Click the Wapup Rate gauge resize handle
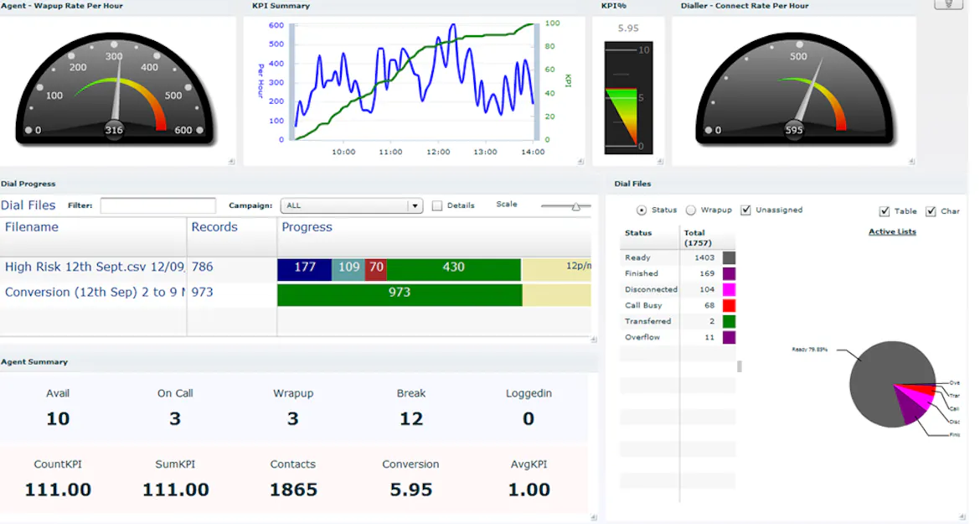 click(x=232, y=162)
